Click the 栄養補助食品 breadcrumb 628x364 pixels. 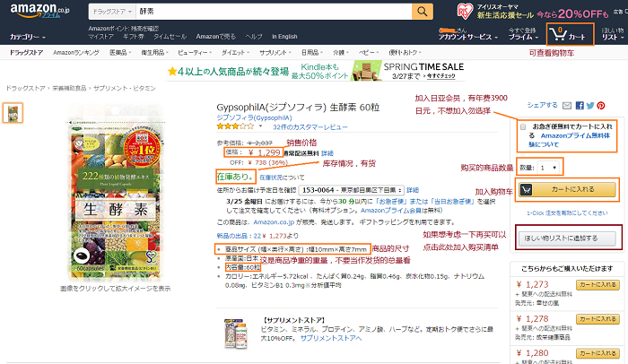[69, 88]
